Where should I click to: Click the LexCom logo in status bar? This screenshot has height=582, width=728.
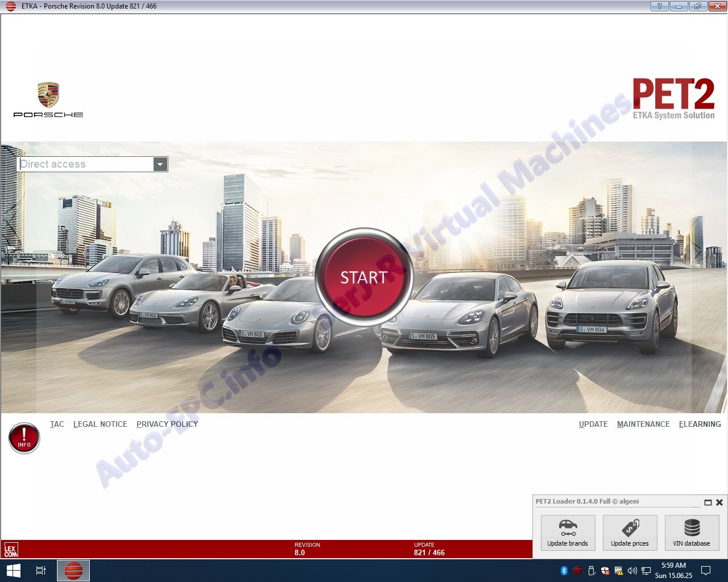pos(11,550)
